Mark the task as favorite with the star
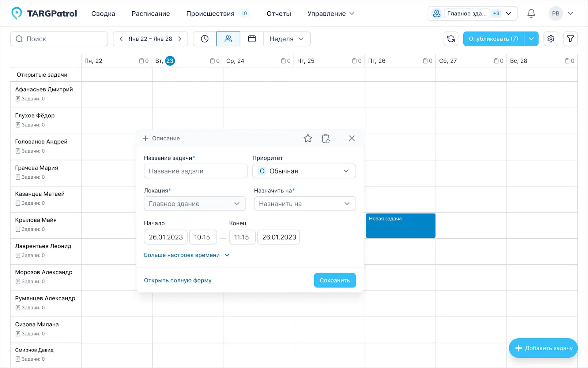588x368 pixels. tap(308, 138)
